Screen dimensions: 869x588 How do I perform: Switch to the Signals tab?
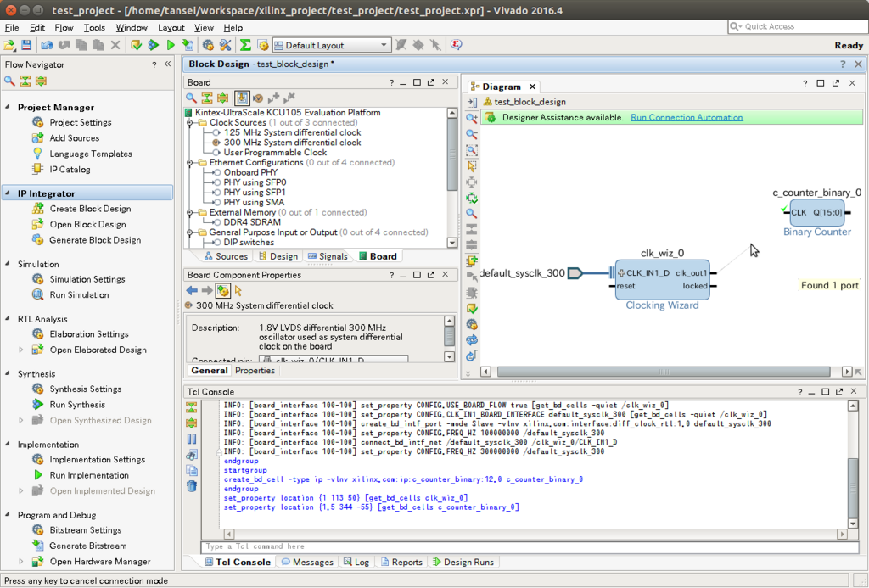[328, 256]
